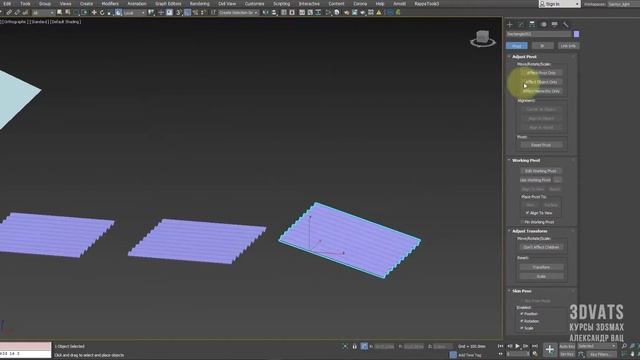This screenshot has height=360, width=640.
Task: Click the large Set Key plus button
Action: click(x=549, y=349)
